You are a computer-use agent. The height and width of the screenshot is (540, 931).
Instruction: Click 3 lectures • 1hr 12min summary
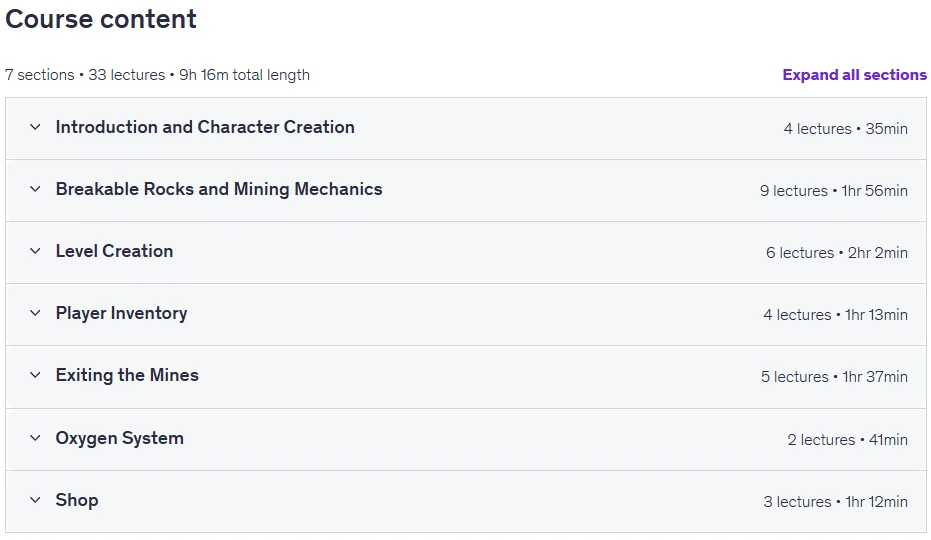[x=835, y=502]
